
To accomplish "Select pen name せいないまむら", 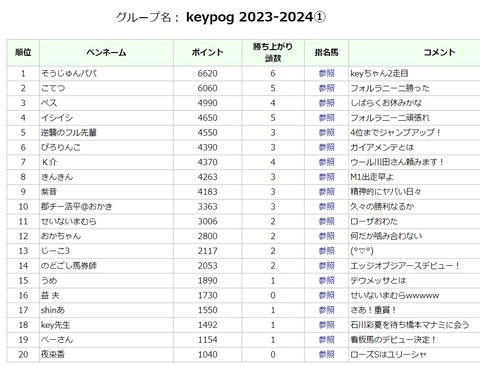I will pyautogui.click(x=69, y=221).
